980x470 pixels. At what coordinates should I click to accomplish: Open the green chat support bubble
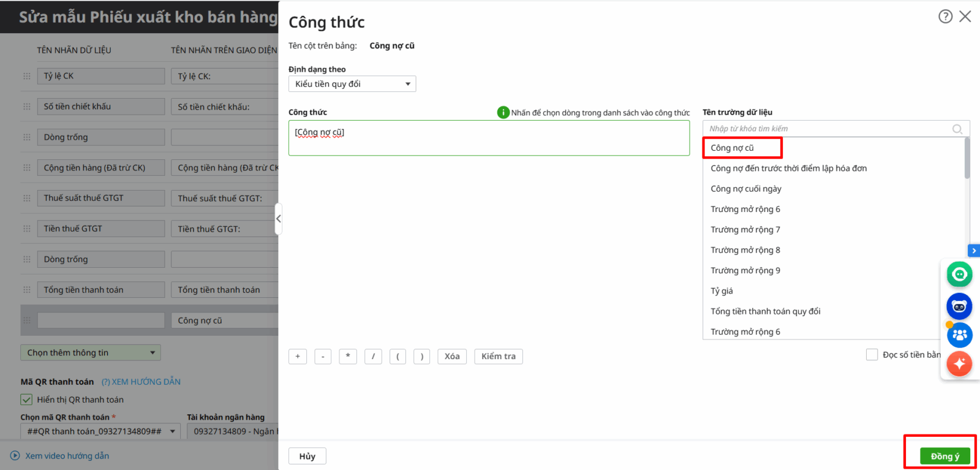[959, 274]
